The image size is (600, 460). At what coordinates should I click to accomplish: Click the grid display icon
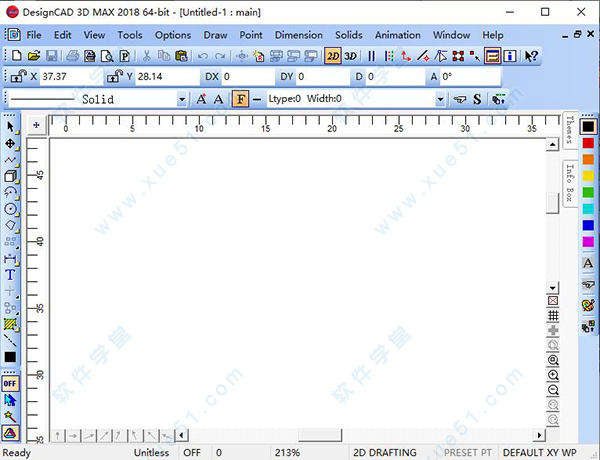pyautogui.click(x=553, y=315)
